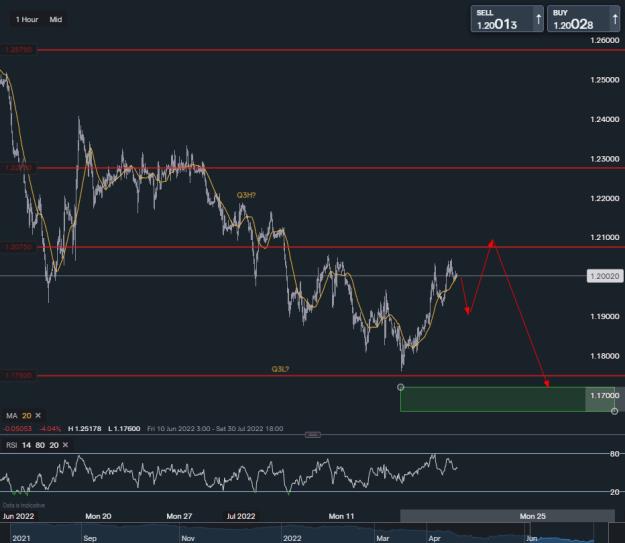This screenshot has height=543, width=625.
Task: Select the Q3H? text annotation
Action: pyautogui.click(x=246, y=195)
